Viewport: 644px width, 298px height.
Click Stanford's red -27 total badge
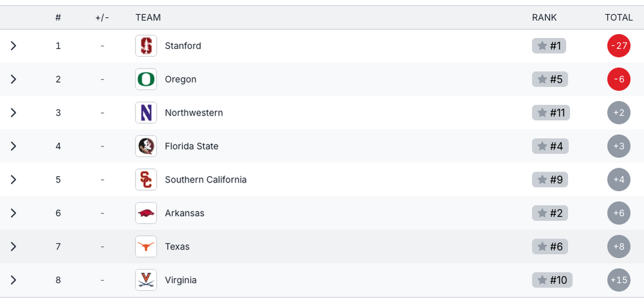618,46
